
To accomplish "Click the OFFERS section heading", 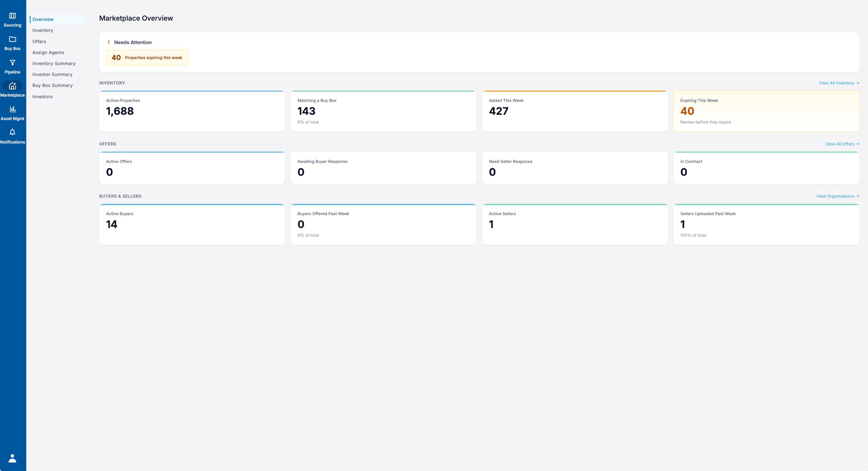I will 108,144.
